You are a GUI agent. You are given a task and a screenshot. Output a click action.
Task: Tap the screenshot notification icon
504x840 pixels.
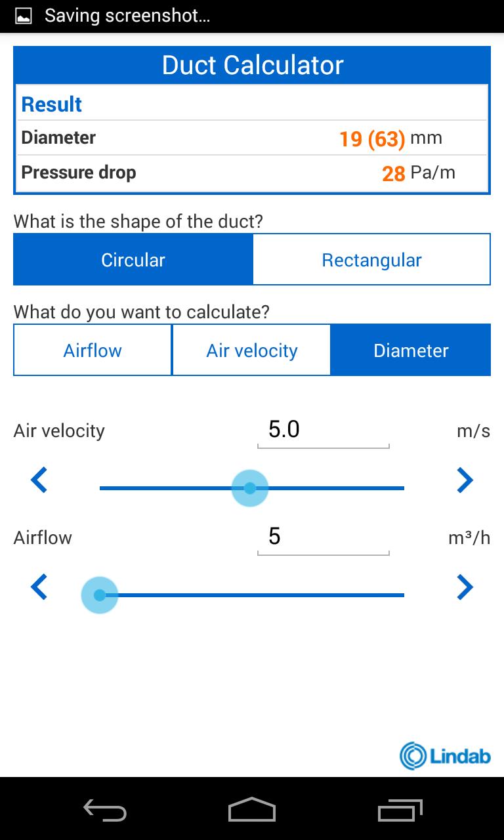[x=24, y=16]
